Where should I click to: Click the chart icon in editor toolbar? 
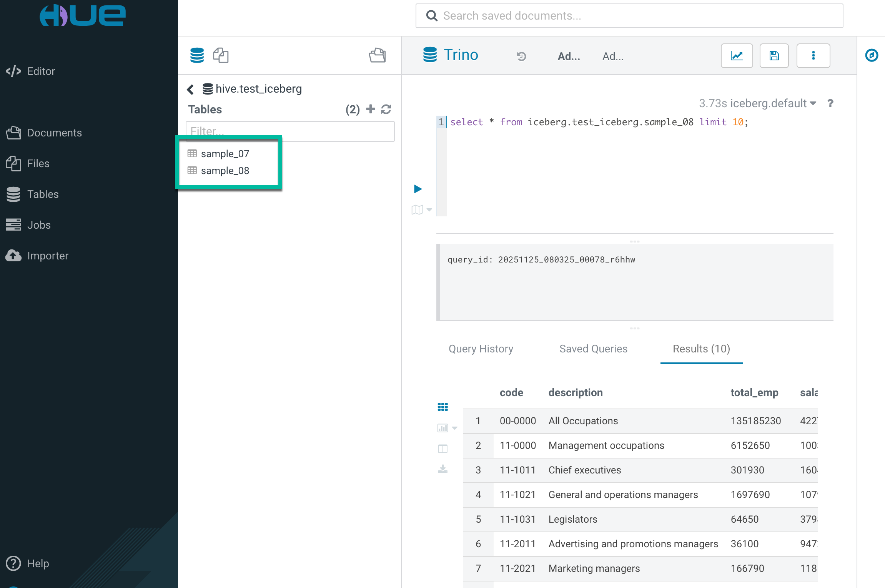pyautogui.click(x=736, y=56)
